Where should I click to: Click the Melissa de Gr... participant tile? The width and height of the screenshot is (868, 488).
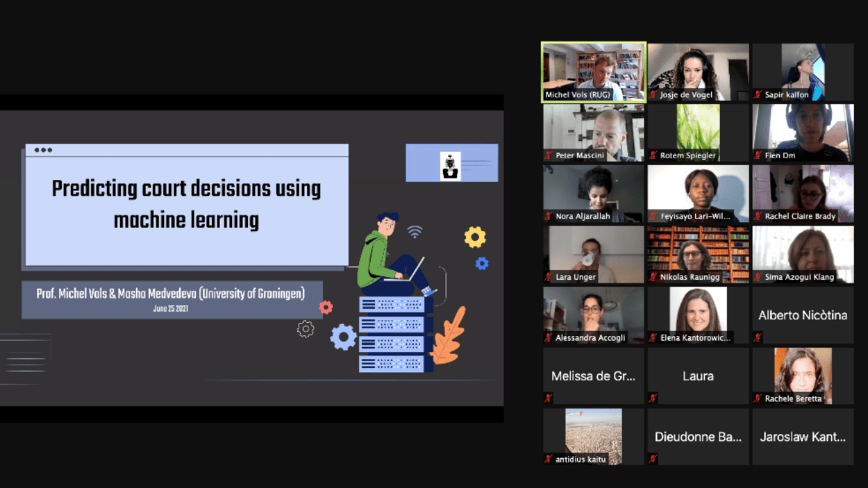(x=593, y=376)
